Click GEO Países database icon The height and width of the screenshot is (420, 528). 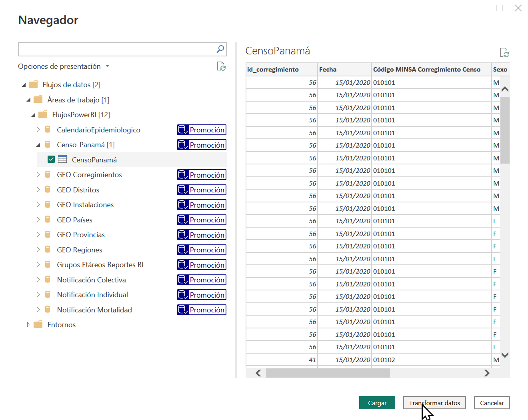click(x=48, y=220)
